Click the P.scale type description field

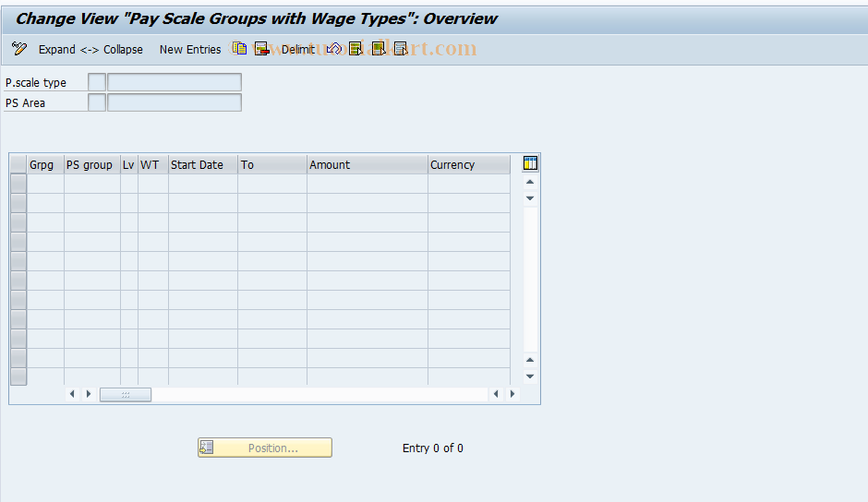175,82
